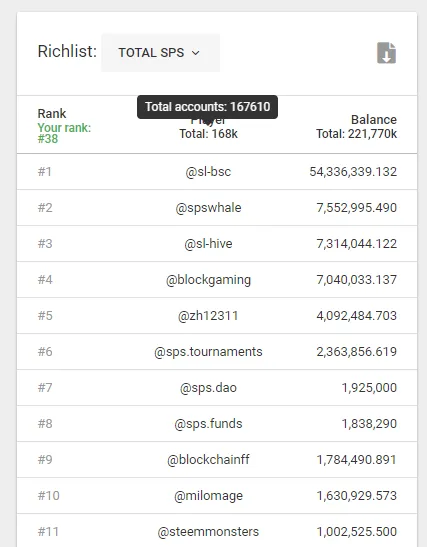The height and width of the screenshot is (547, 427).
Task: Click the chevron beside TOTAL SPS
Action: point(196,53)
